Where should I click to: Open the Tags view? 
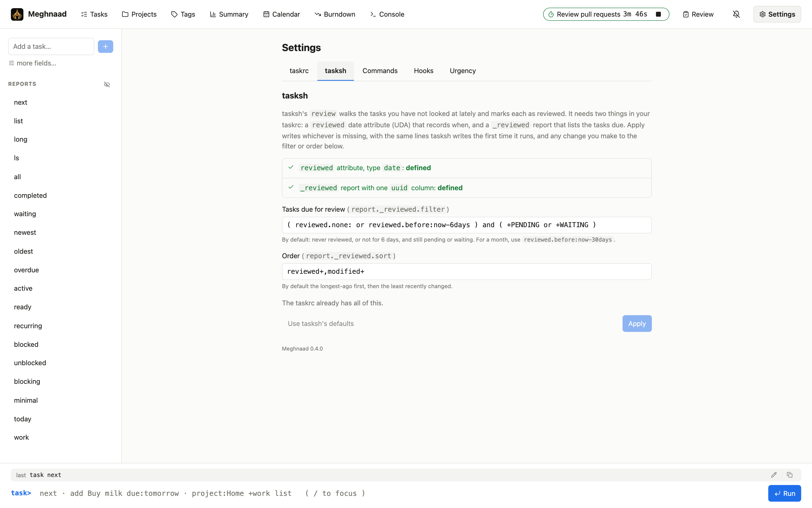(x=183, y=14)
